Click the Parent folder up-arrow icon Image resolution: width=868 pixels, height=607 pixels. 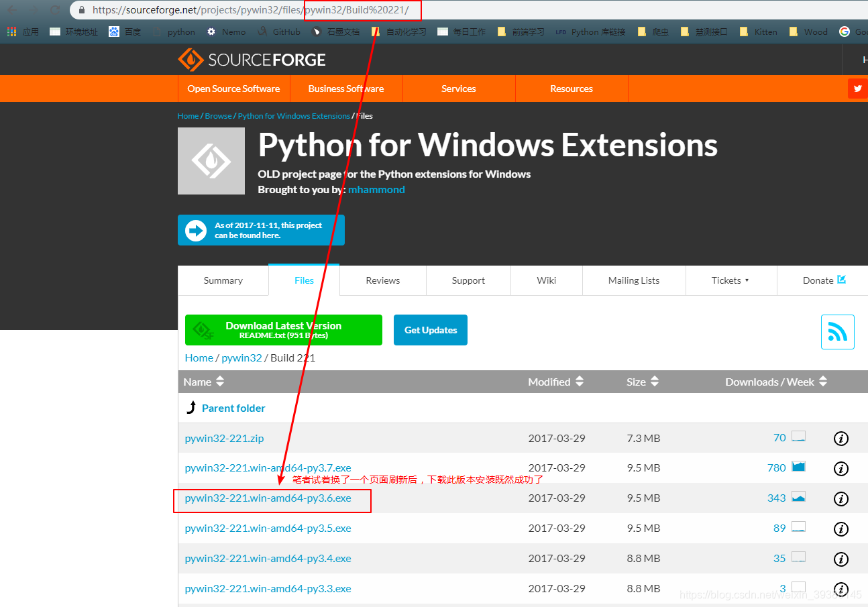point(191,408)
